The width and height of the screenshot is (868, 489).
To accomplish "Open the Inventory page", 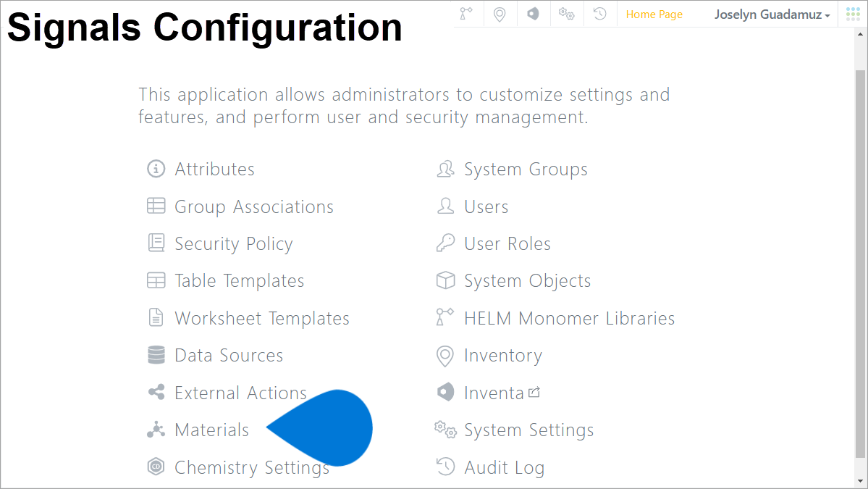I will click(502, 356).
